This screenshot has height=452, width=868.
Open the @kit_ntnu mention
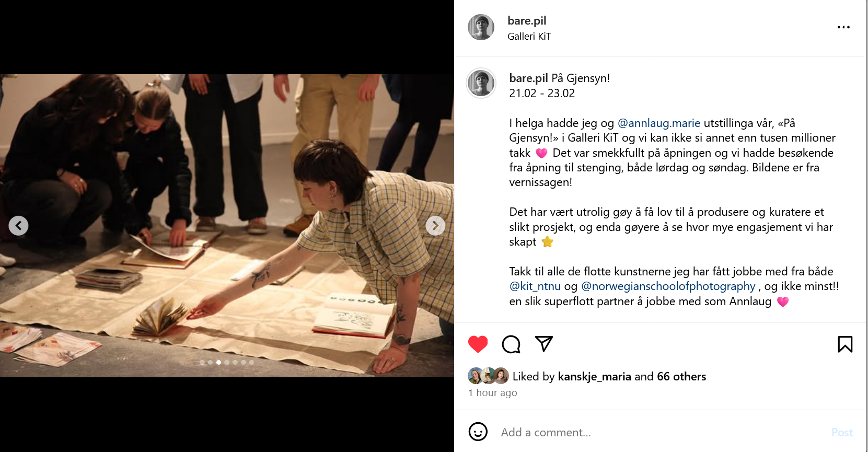(x=535, y=286)
